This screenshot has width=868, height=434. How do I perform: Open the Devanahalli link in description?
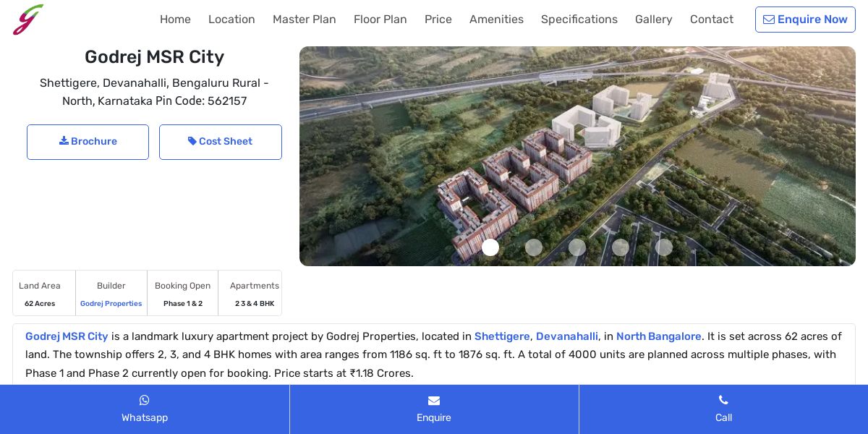pos(567,336)
